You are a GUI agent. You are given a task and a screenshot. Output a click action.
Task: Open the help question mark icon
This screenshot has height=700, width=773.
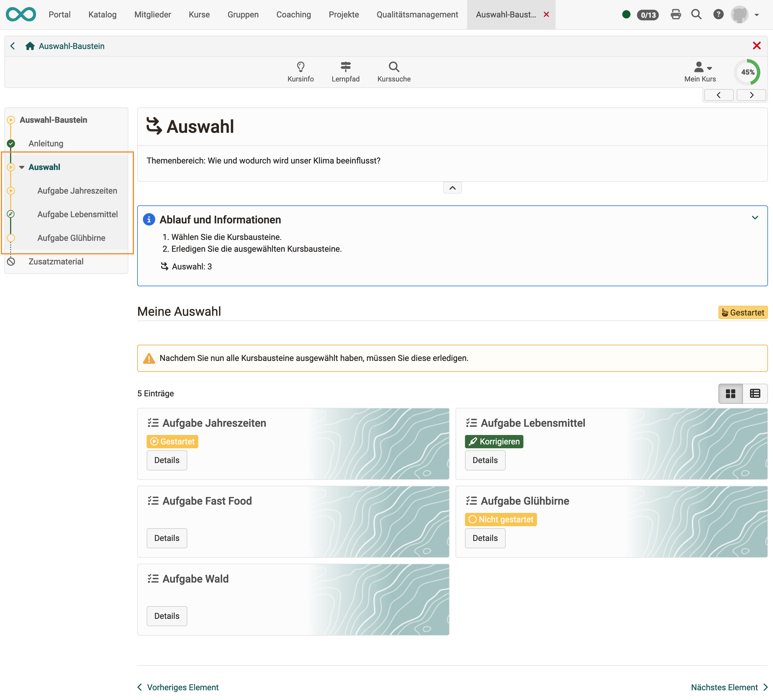pyautogui.click(x=718, y=14)
